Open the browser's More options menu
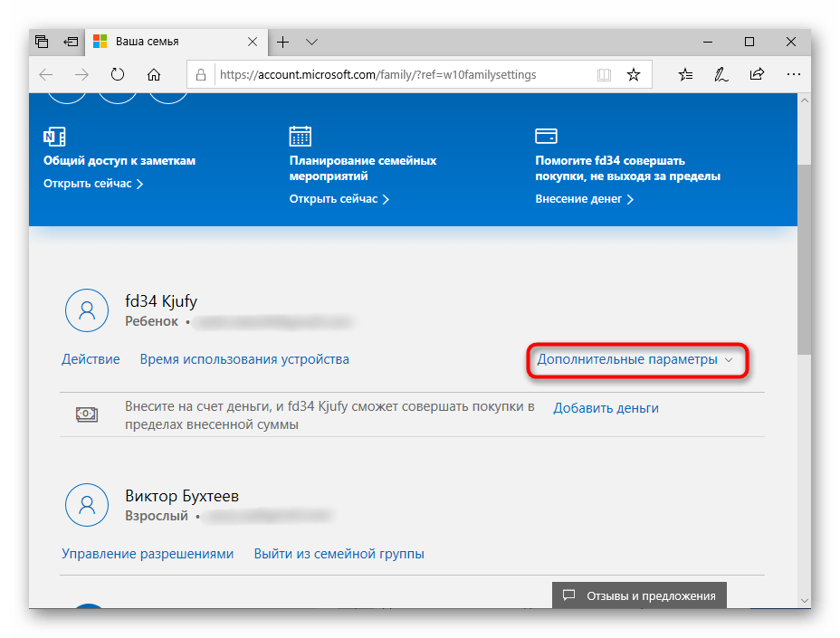The width and height of the screenshot is (840, 638). [794, 74]
